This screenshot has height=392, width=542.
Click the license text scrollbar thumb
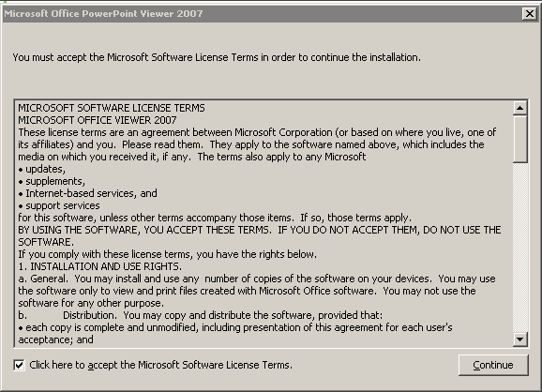(x=519, y=139)
